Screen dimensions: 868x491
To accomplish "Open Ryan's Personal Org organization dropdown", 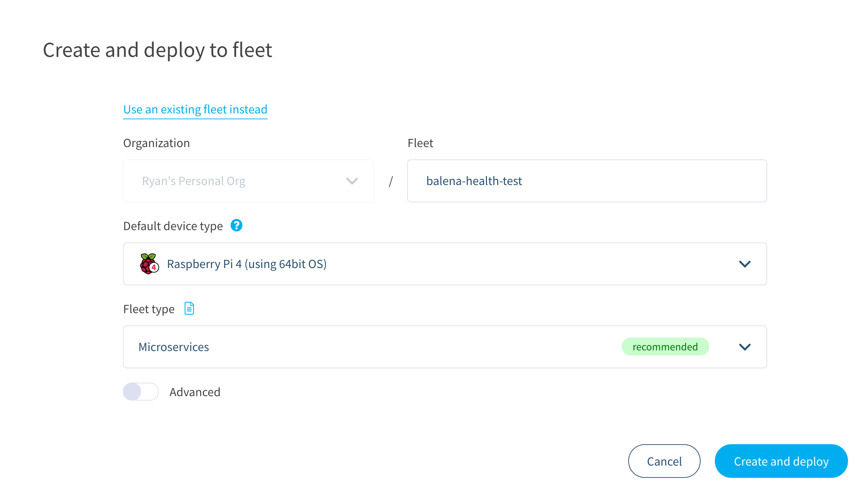I will tap(248, 181).
